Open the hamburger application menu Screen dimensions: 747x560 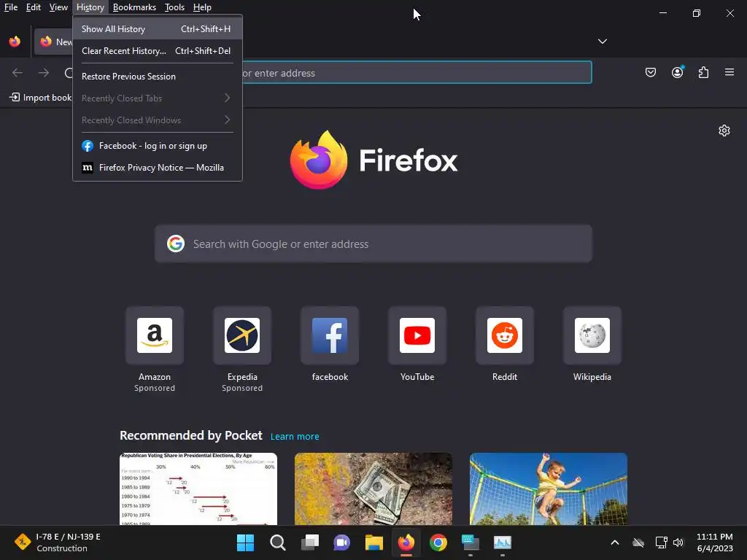(x=729, y=72)
